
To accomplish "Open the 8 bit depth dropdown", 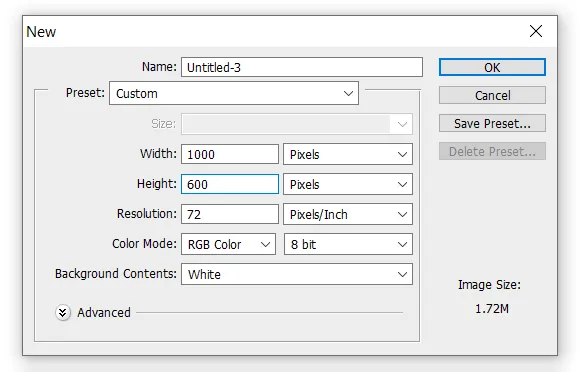I will 348,244.
